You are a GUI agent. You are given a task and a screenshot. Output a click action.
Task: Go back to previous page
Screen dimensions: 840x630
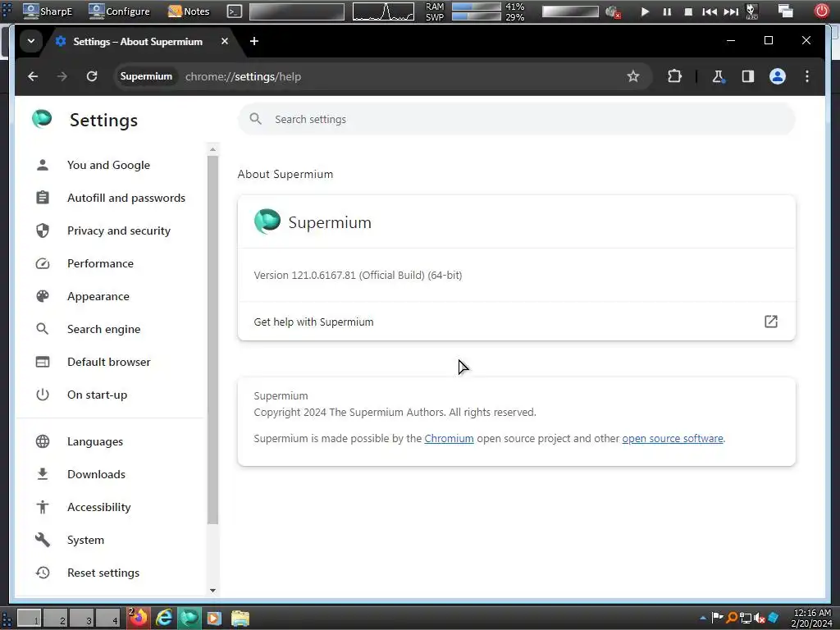[x=33, y=76]
